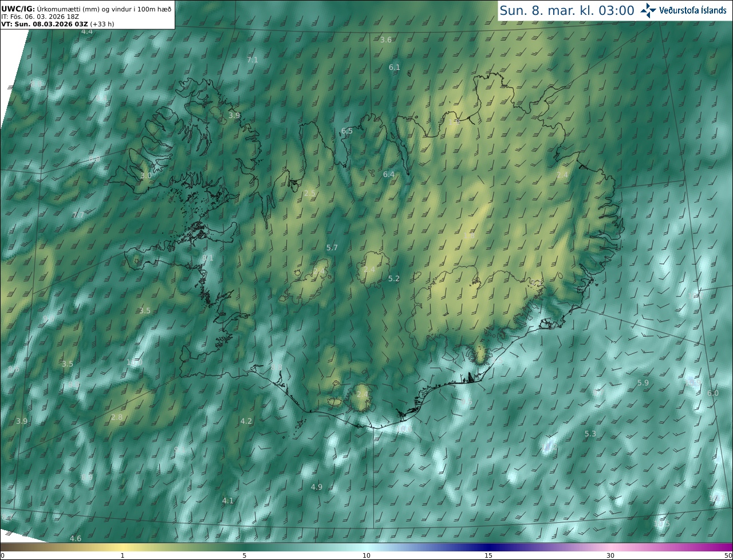Click the 4.1 value on the map
733x560 pixels.
(228, 500)
